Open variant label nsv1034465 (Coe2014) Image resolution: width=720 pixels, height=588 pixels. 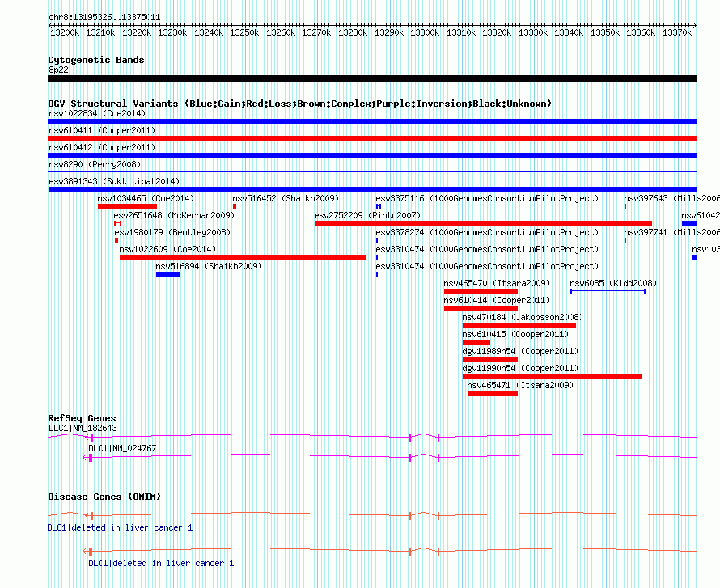(x=146, y=198)
